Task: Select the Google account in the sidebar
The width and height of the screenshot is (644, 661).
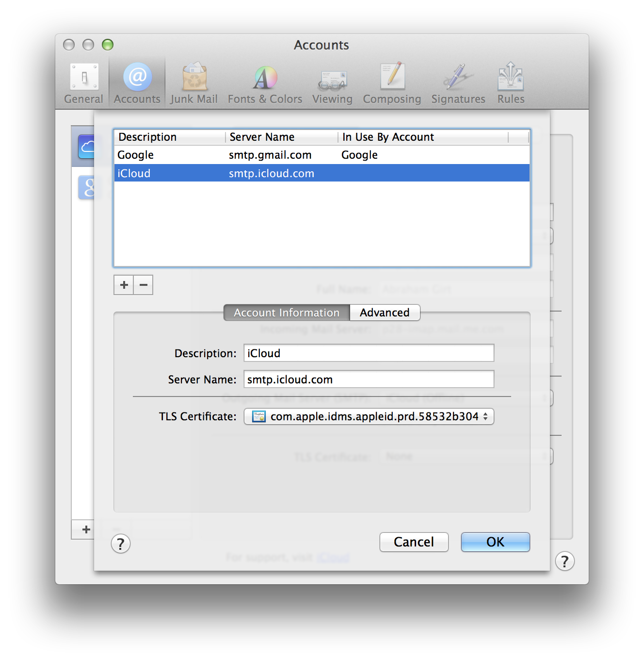Action: (x=86, y=187)
